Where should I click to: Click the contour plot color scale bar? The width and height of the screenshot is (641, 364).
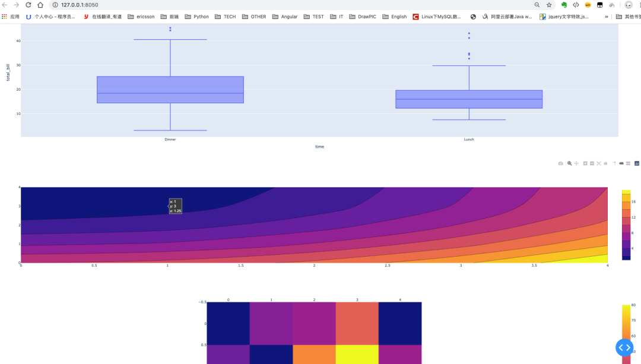point(626,225)
